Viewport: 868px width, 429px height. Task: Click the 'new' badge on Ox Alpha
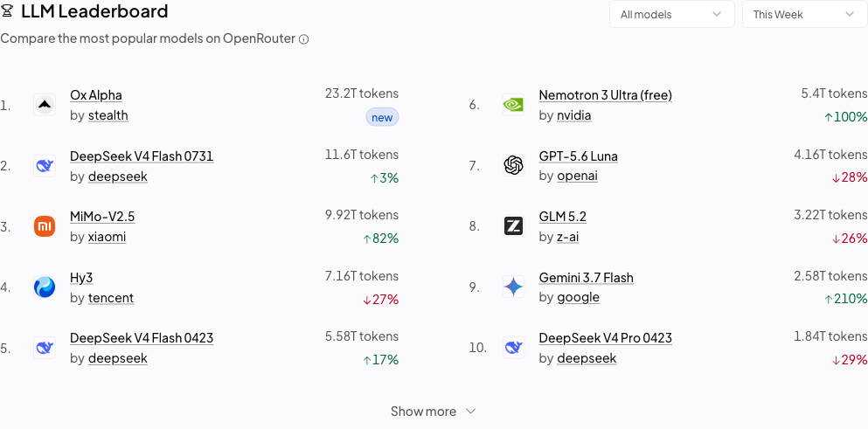382,117
